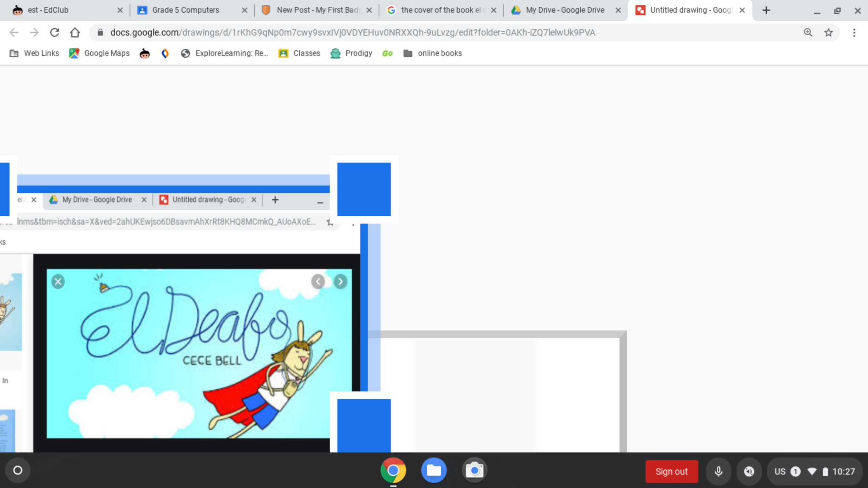Launch the Camera app from the shelf
The width and height of the screenshot is (868, 488).
(474, 470)
